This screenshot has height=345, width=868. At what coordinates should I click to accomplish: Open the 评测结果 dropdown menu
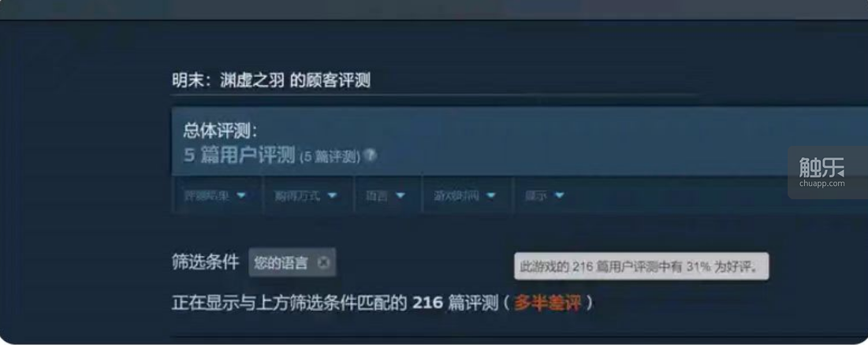click(x=216, y=195)
